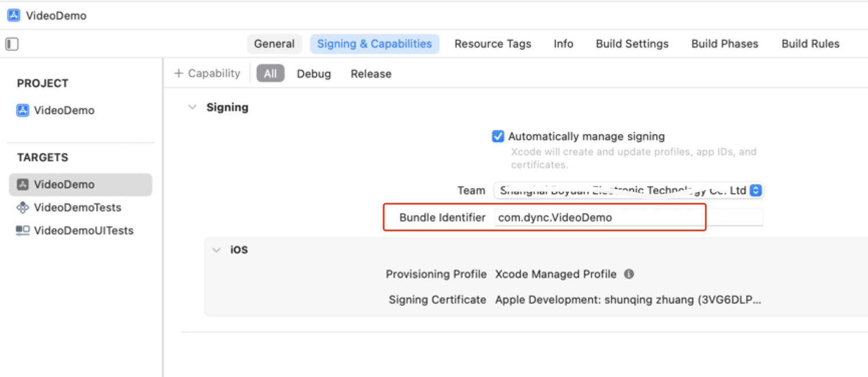Image resolution: width=868 pixels, height=377 pixels.
Task: Click the Provisioning Profile label
Action: click(x=436, y=274)
